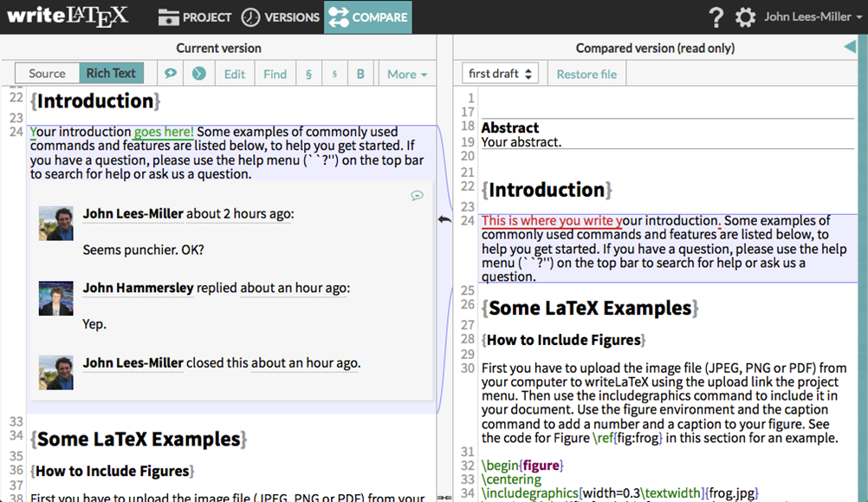Image resolution: width=868 pixels, height=502 pixels.
Task: Collapse compared pane with teal triangle
Action: [850, 48]
